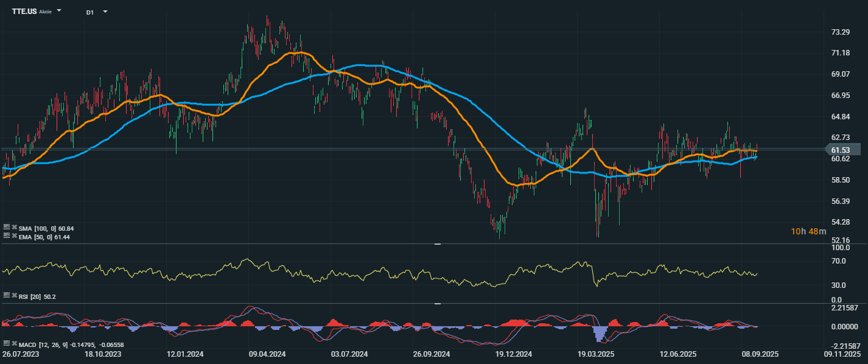Click the current price tag 61.53

point(843,150)
